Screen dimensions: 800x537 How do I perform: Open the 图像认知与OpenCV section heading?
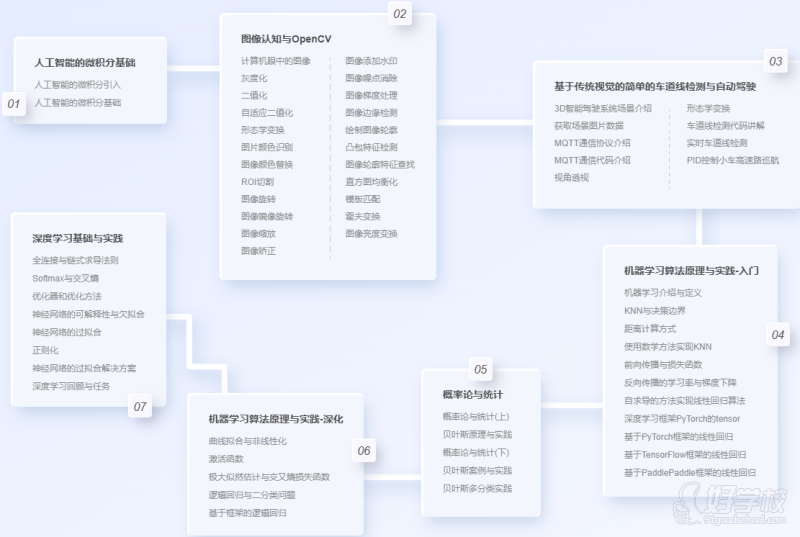point(285,39)
